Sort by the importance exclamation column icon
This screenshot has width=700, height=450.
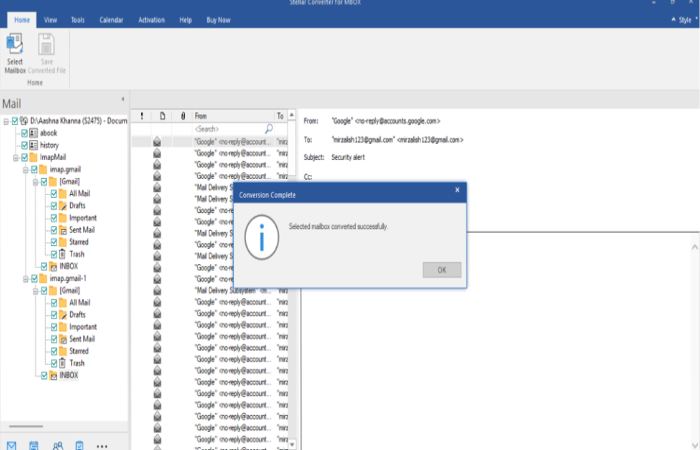142,116
